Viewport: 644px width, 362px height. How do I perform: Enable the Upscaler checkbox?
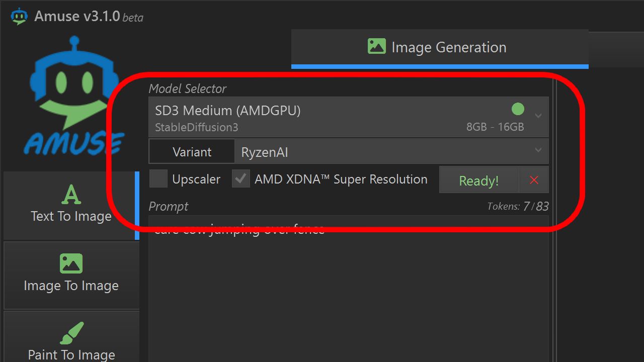coord(158,178)
